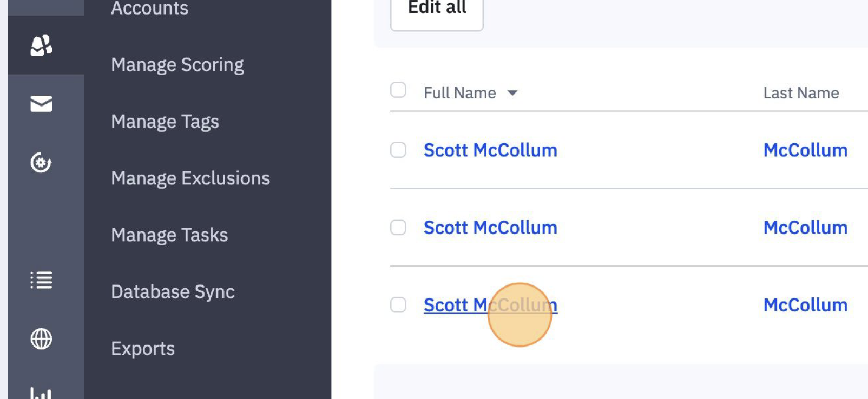Click the Last Name column header
The image size is (868, 399).
[x=800, y=93]
